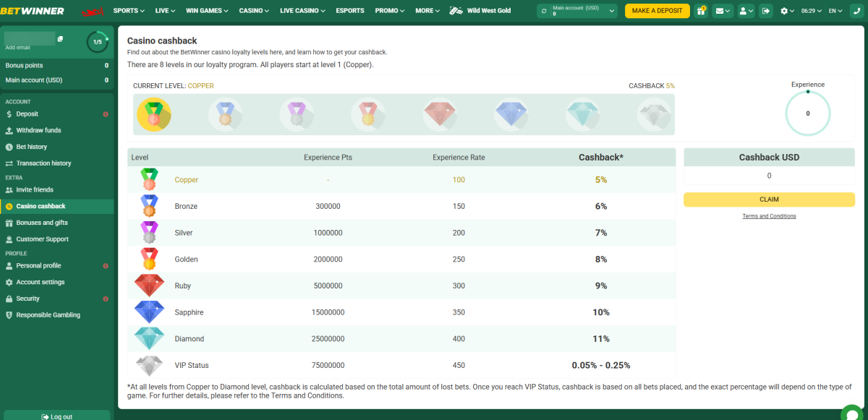
Task: Click the phone callback icon
Action: 856,11
